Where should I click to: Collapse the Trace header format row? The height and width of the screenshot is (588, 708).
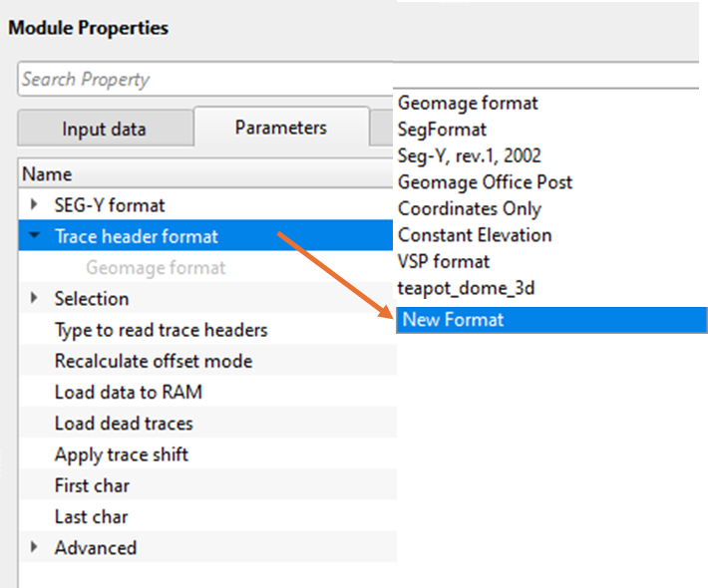pos(35,236)
